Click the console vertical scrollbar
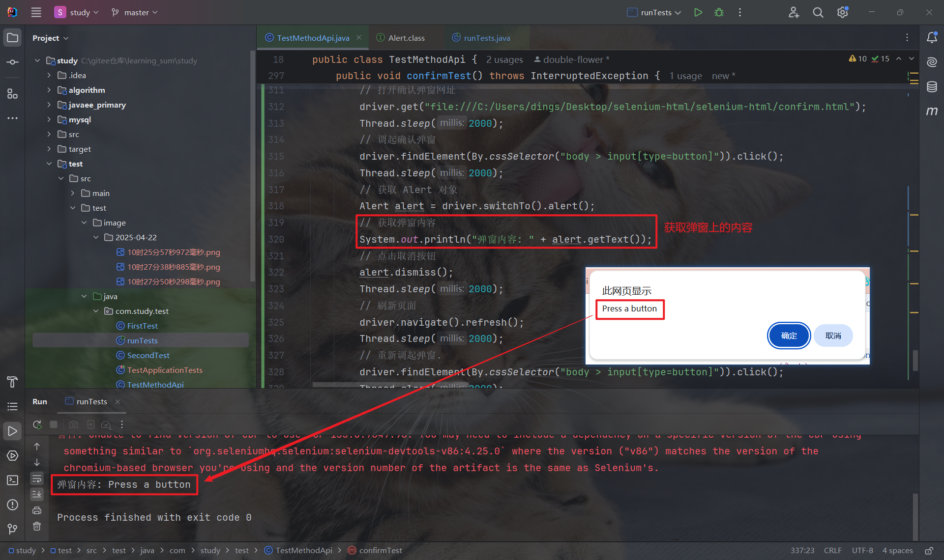 (915, 516)
